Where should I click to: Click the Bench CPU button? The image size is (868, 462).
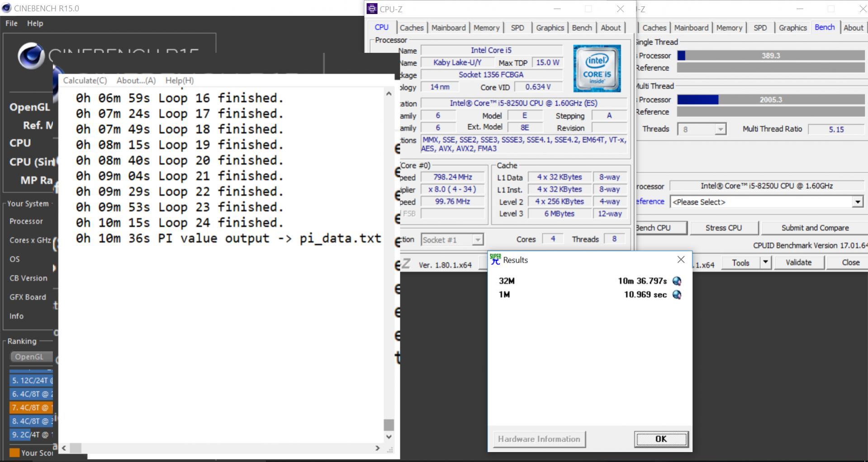661,228
